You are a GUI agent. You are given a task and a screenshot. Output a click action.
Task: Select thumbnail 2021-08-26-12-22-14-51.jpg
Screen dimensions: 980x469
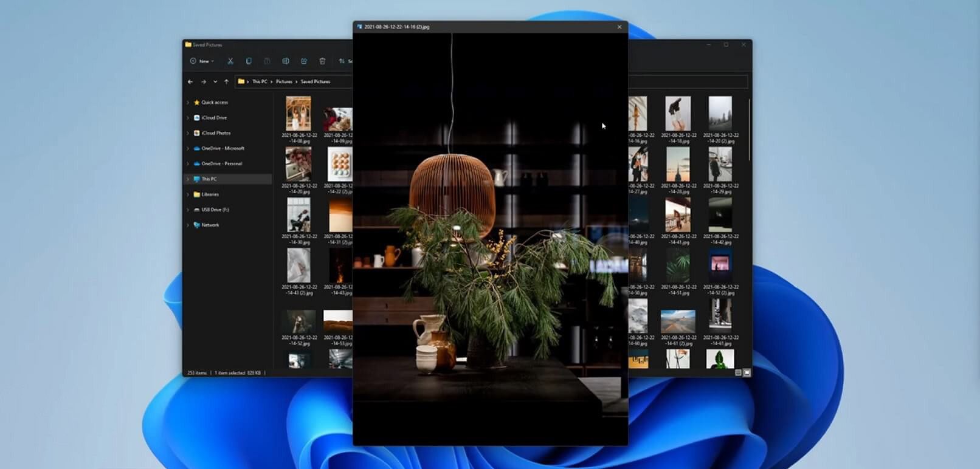coord(678,265)
